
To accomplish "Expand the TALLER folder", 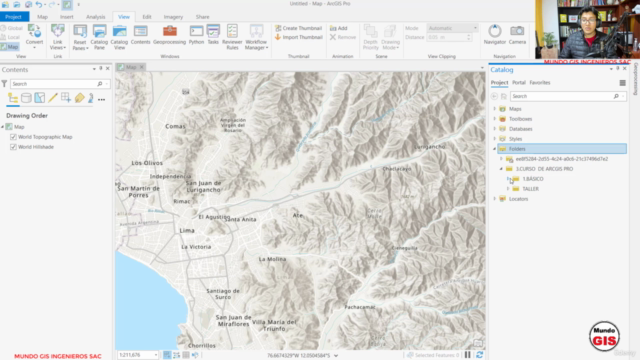I will (508, 189).
